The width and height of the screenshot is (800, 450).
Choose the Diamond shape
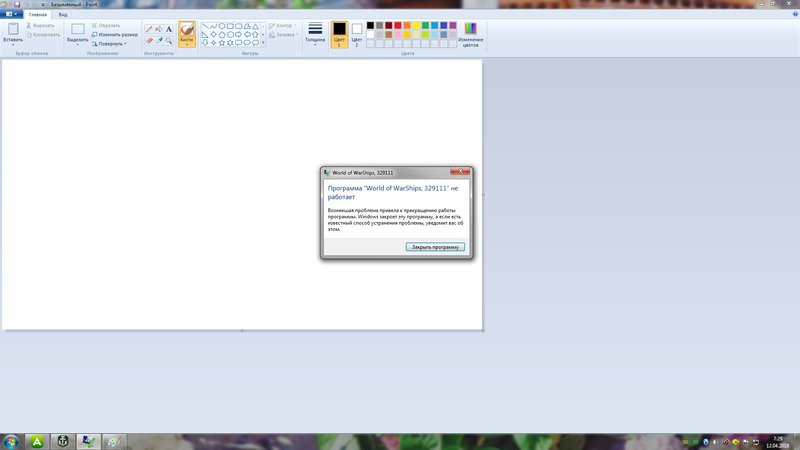pos(214,35)
